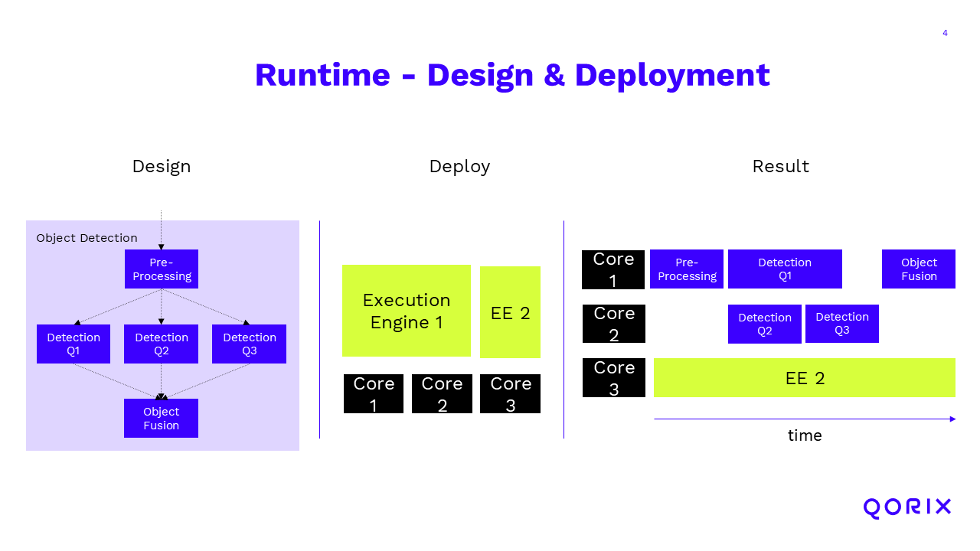Click Object Fusion block in Design diagram
The image size is (980, 551).
pos(162,419)
